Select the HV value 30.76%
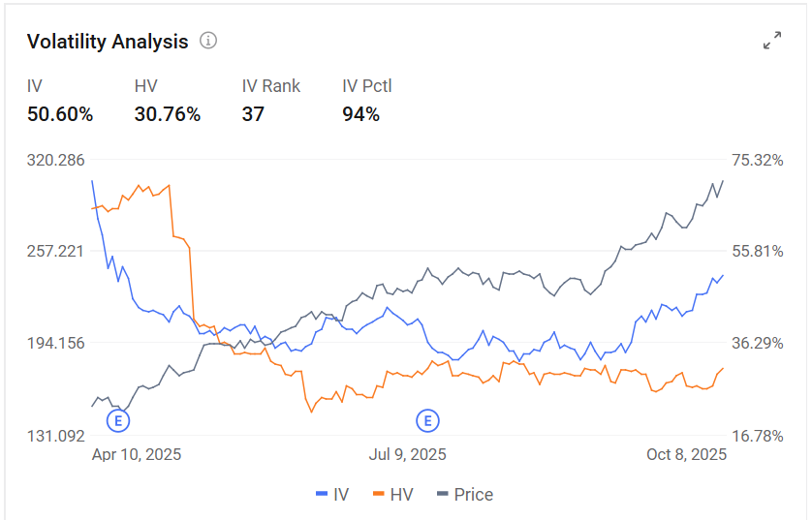Screen dimensions: 812x520 click(168, 114)
